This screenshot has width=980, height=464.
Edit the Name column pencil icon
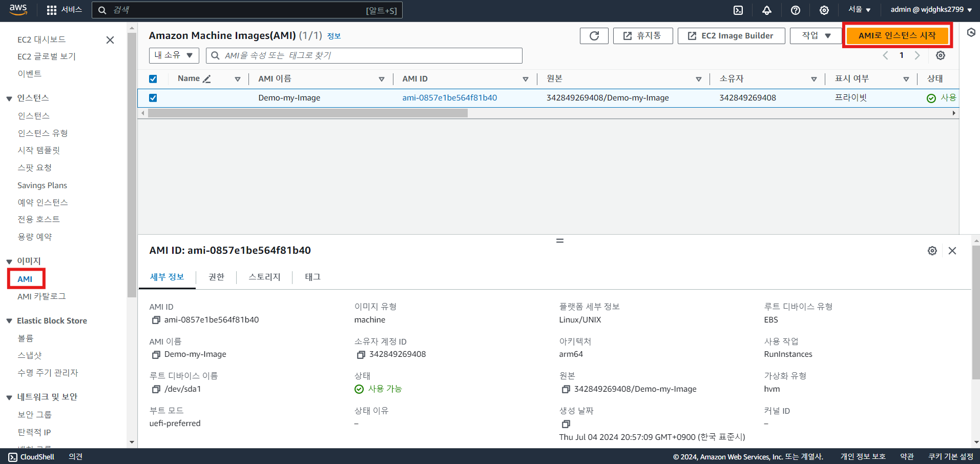pos(207,79)
